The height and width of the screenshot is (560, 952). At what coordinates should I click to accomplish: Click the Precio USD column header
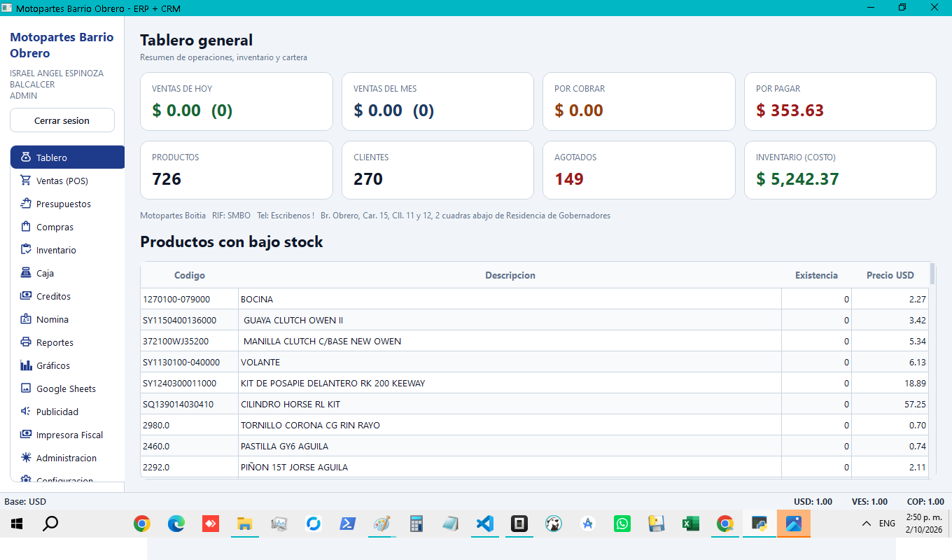(890, 275)
